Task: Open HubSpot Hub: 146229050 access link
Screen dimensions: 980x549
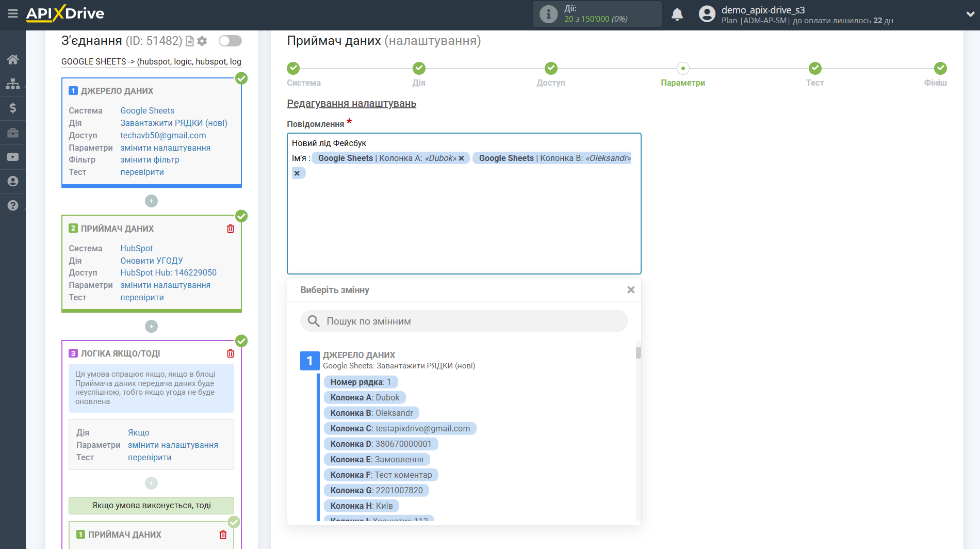Action: [169, 272]
